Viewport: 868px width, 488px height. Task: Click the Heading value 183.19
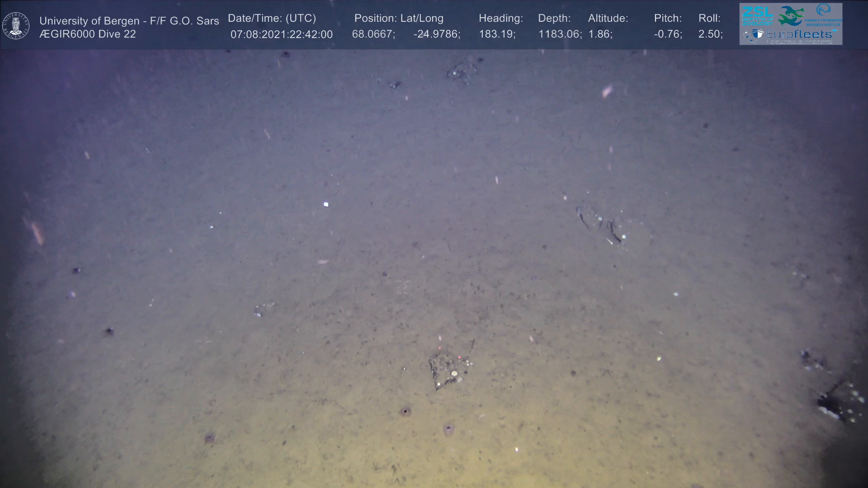coord(497,34)
